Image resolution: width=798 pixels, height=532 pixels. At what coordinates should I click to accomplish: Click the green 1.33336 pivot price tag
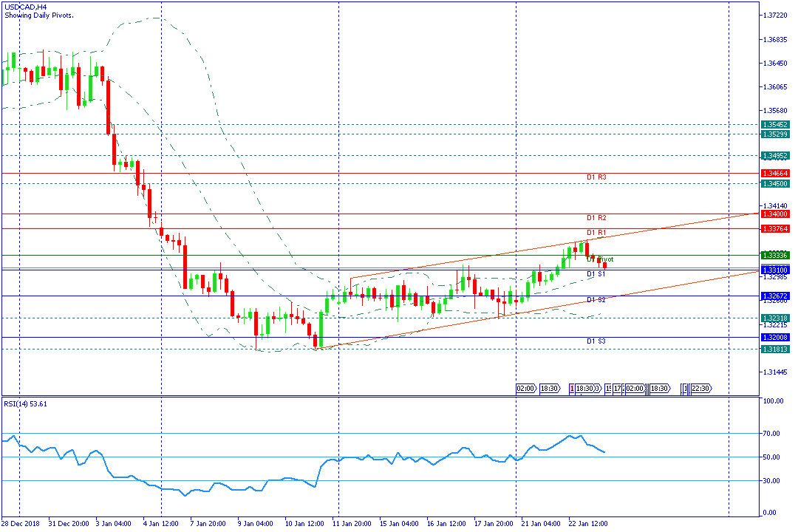point(775,255)
